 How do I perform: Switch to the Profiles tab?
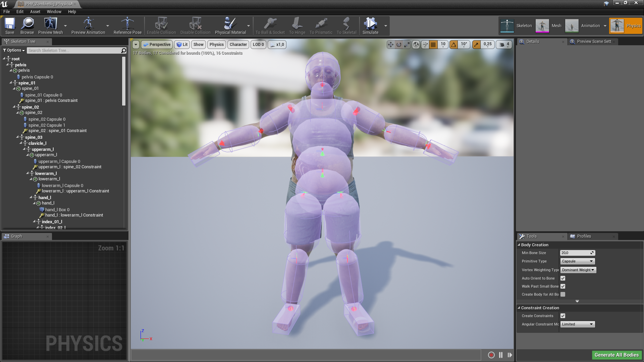coord(584,236)
